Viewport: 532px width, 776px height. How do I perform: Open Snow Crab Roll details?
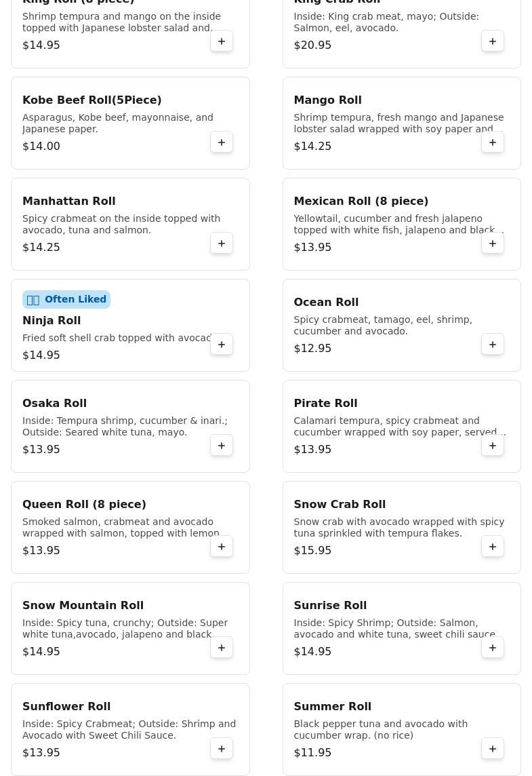click(x=340, y=504)
